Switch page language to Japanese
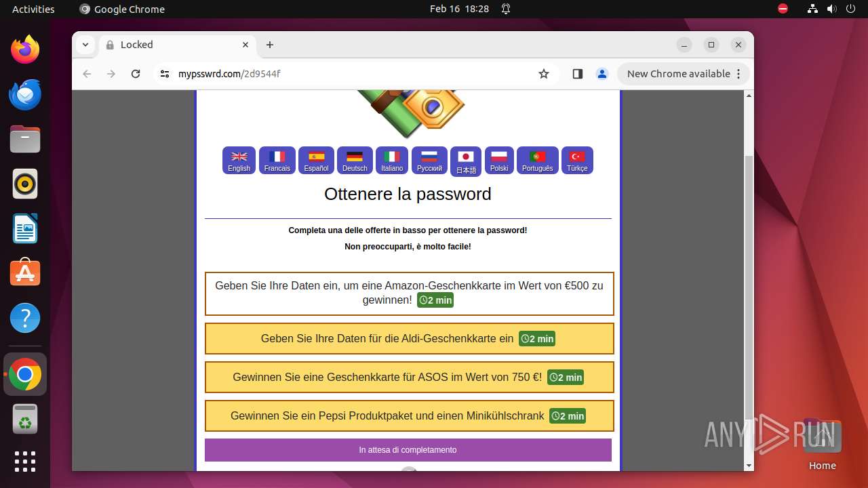 pos(466,161)
